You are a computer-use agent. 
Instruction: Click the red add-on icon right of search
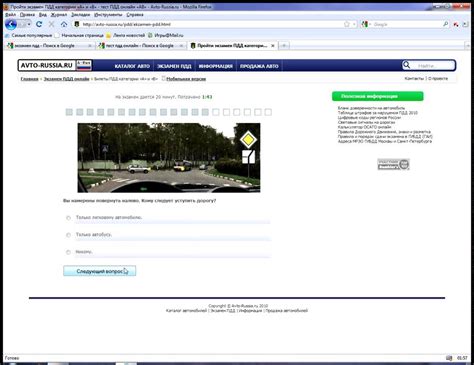[456, 24]
